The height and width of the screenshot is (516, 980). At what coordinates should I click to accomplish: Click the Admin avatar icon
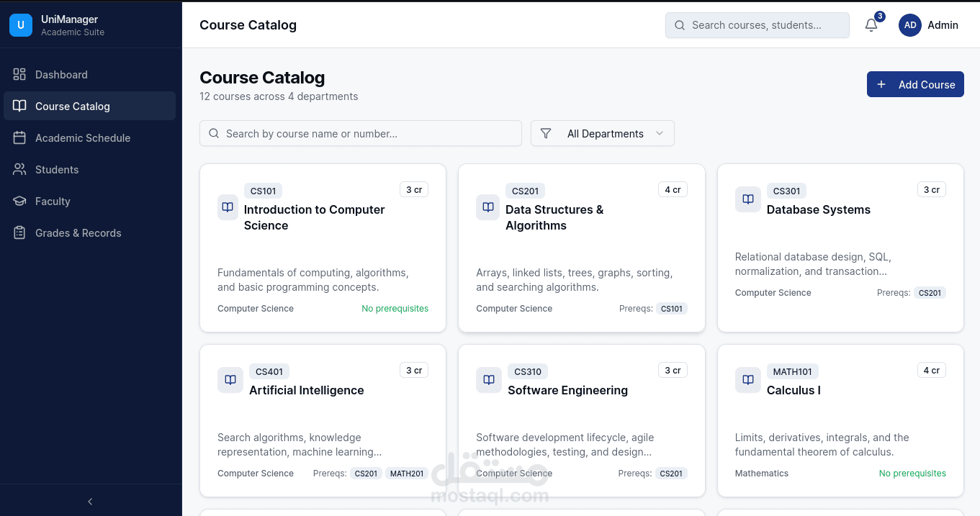pos(910,25)
